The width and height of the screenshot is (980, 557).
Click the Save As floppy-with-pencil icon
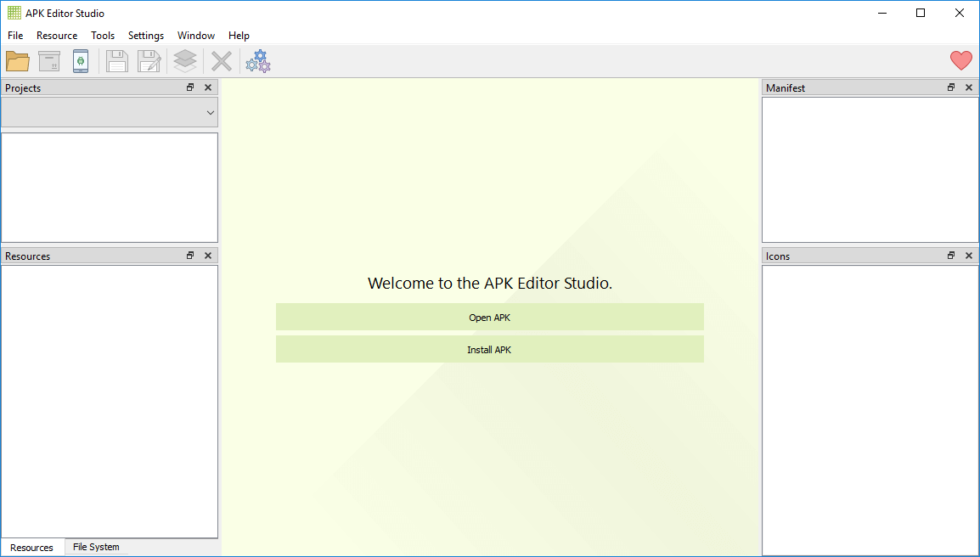pos(149,61)
